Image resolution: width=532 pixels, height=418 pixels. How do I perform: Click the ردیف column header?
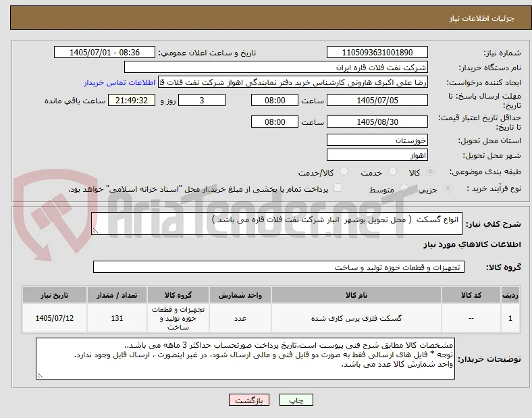[510, 295]
